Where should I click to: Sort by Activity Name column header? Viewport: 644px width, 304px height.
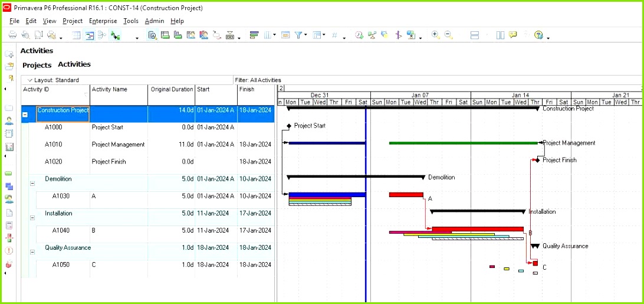click(x=119, y=94)
